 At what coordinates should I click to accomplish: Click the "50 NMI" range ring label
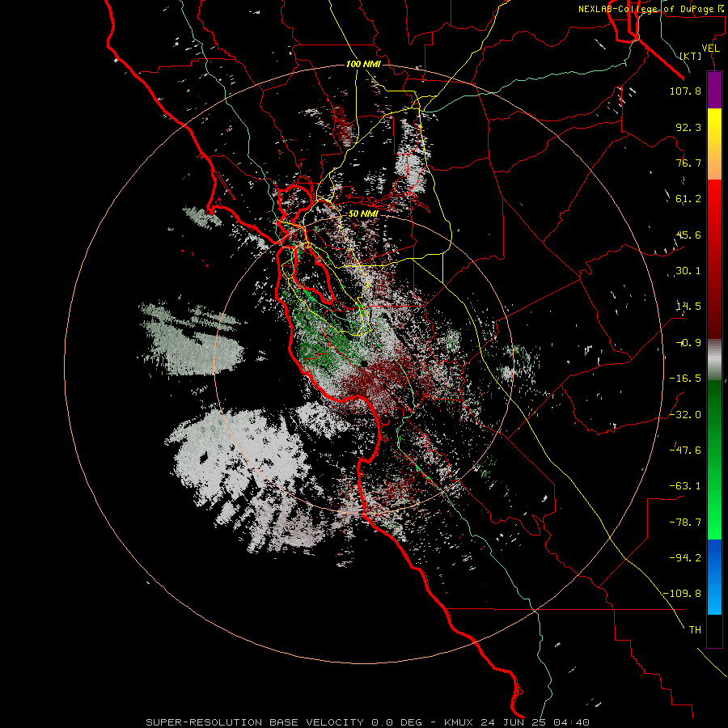pyautogui.click(x=363, y=214)
